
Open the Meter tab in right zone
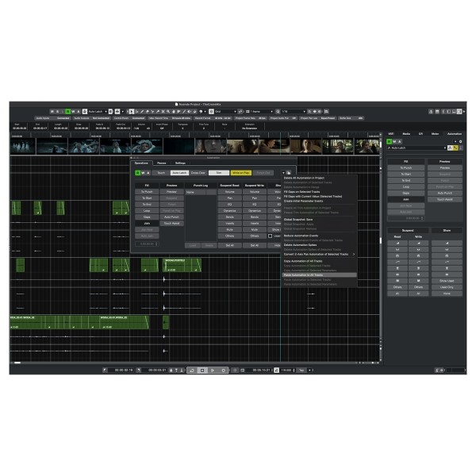coord(435,134)
